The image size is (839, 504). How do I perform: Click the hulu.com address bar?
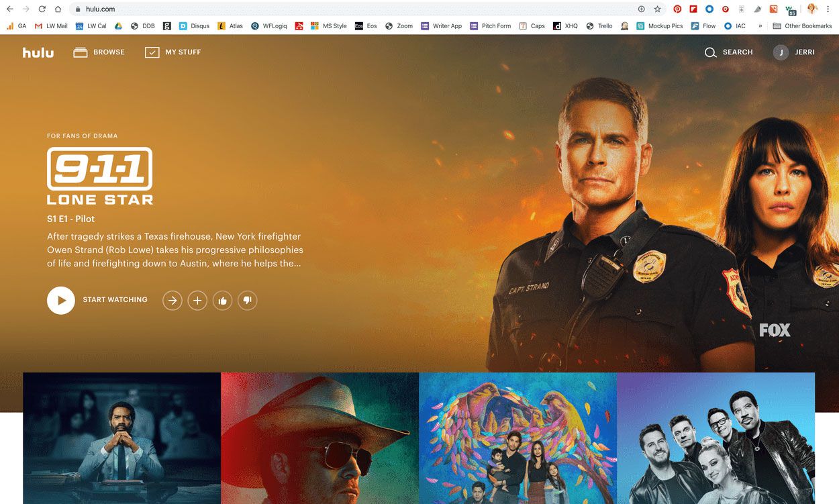[336, 9]
